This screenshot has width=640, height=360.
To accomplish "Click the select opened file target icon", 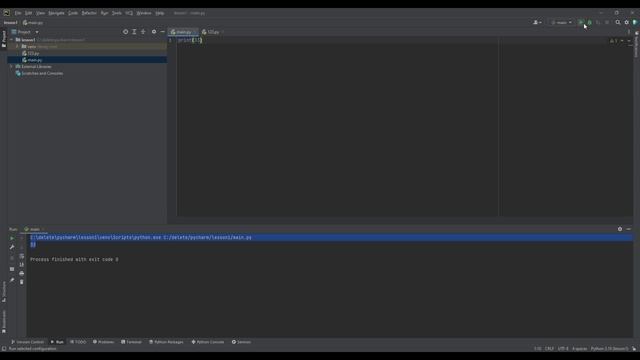I will tap(125, 32).
